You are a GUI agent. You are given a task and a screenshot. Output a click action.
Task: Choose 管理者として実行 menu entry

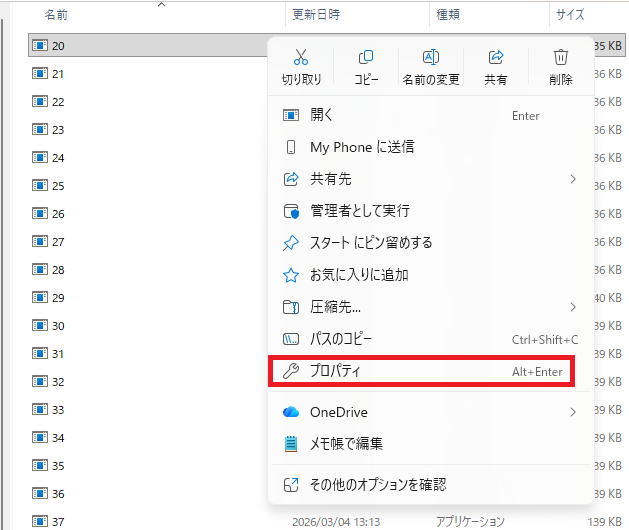pyautogui.click(x=359, y=211)
